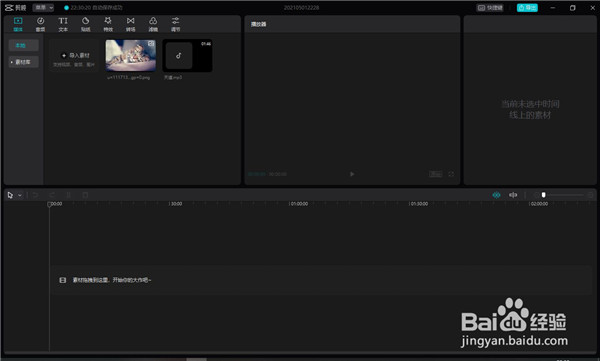Click the redo arrow in timeline toolbar
The height and width of the screenshot is (361, 600).
pos(52,195)
